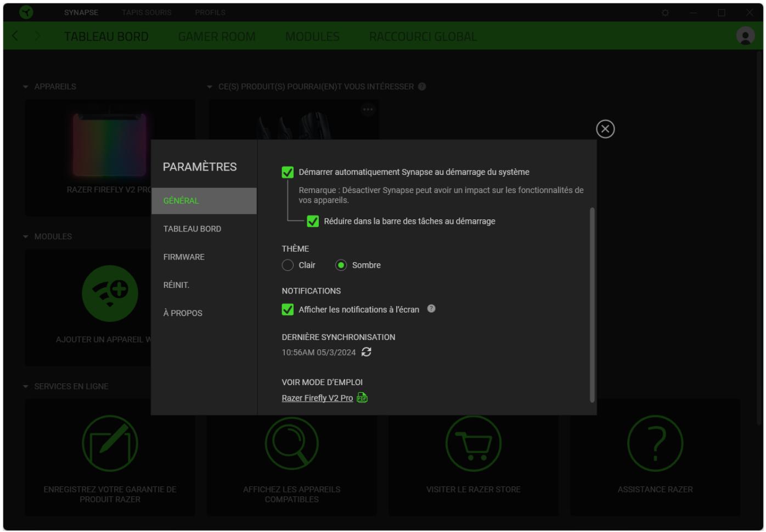Click Assistance Razer label
The image size is (766, 532).
tap(655, 489)
